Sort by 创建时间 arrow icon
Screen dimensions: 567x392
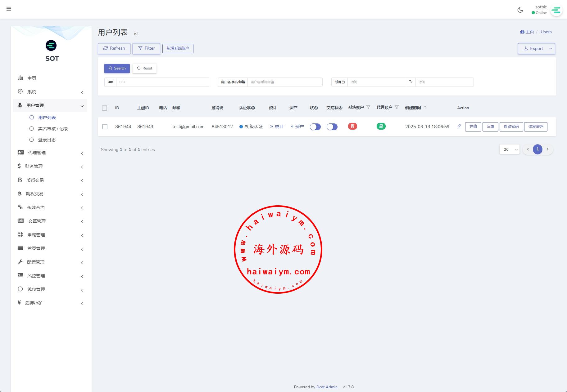coord(425,108)
